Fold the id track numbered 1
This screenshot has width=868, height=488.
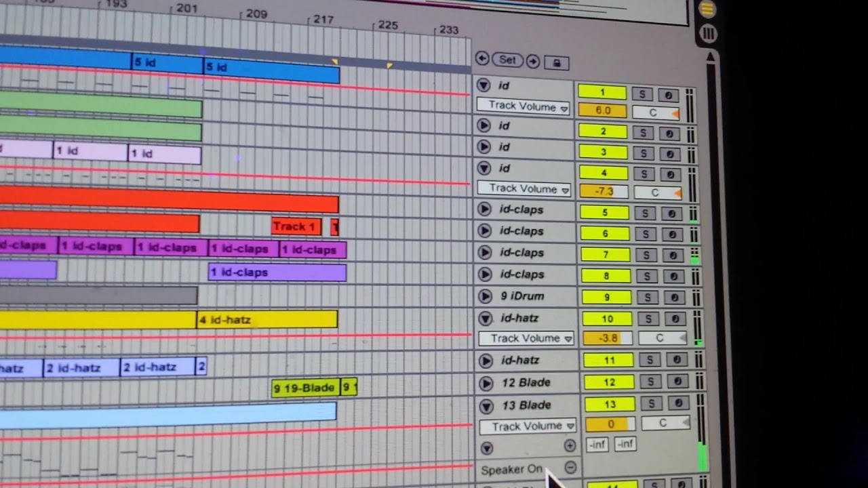tap(483, 85)
